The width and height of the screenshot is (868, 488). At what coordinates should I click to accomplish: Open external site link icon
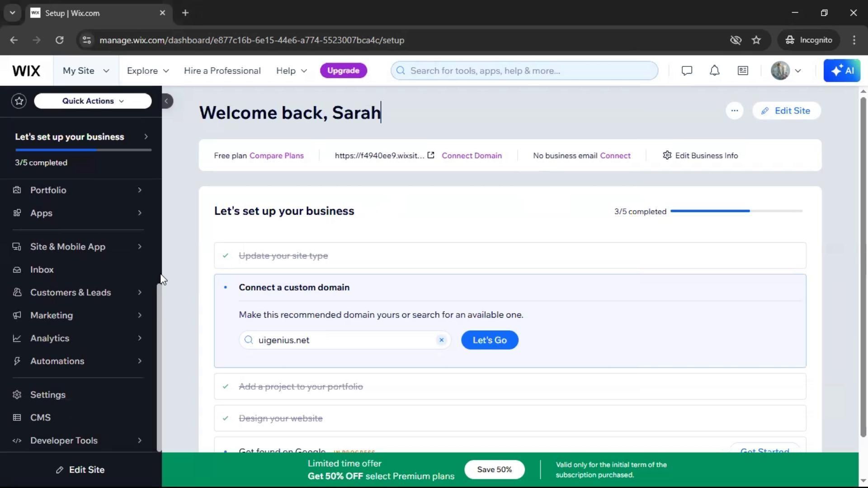431,155
